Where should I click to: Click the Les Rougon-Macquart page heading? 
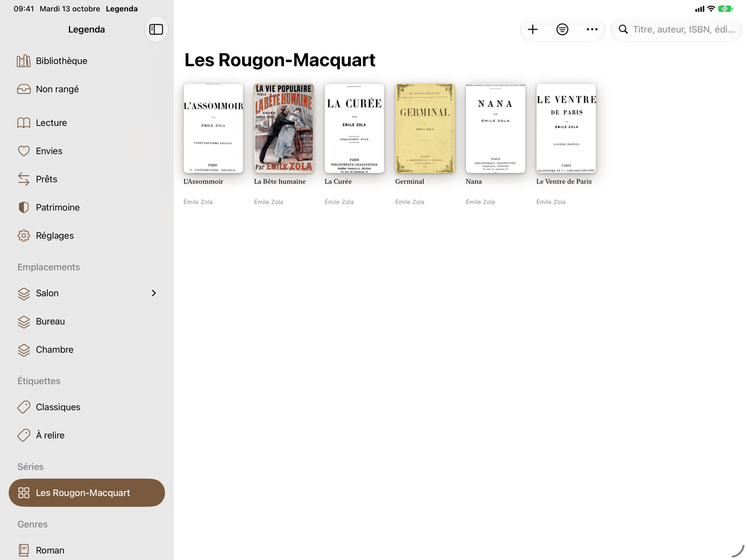(280, 60)
